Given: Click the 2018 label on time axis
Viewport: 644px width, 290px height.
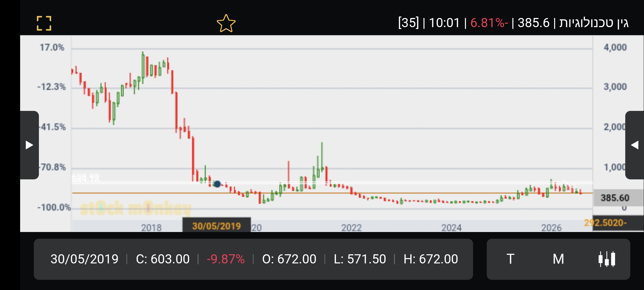Looking at the screenshot, I should click(x=151, y=228).
